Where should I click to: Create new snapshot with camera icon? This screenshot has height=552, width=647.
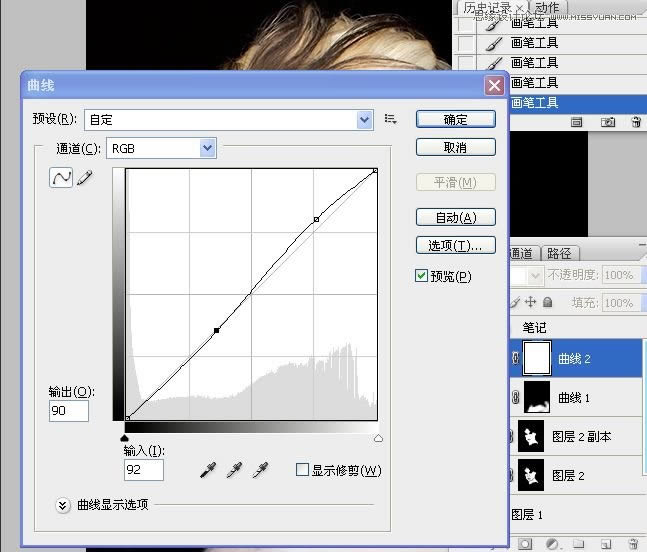tap(607, 122)
